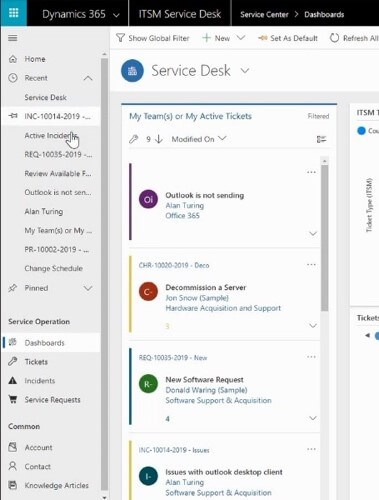
Task: Open more options for New Software Request
Action: coord(311,357)
